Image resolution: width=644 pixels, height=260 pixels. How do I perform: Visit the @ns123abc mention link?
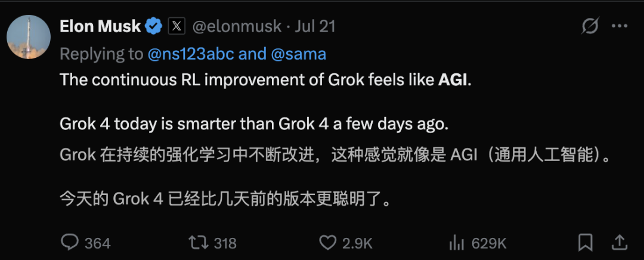(x=191, y=54)
